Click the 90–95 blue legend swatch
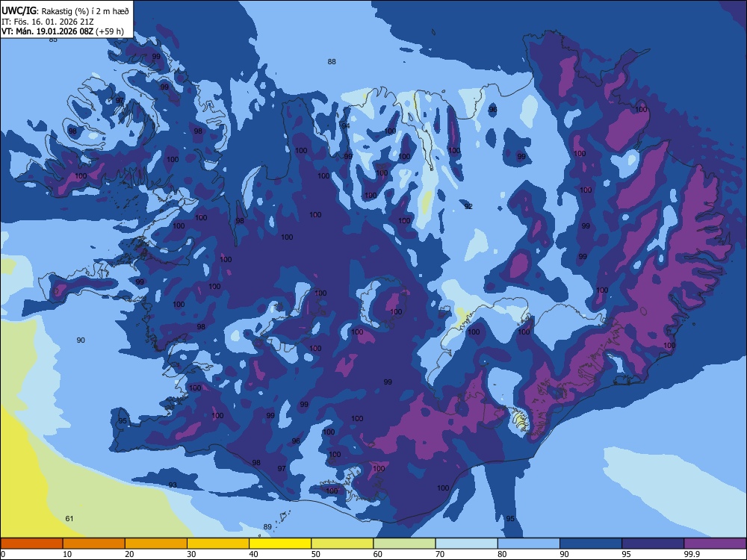 591,544
